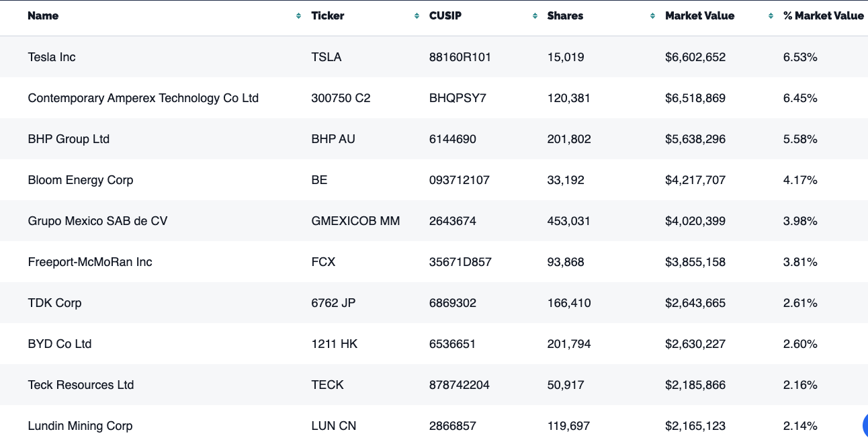The image size is (868, 440).
Task: Click the Ticker column header label
Action: 328,16
